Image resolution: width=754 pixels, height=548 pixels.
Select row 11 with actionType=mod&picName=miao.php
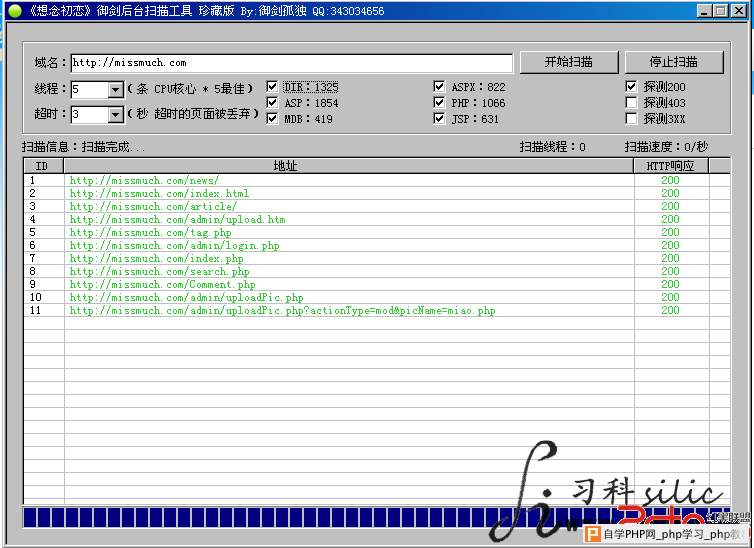tap(377, 310)
